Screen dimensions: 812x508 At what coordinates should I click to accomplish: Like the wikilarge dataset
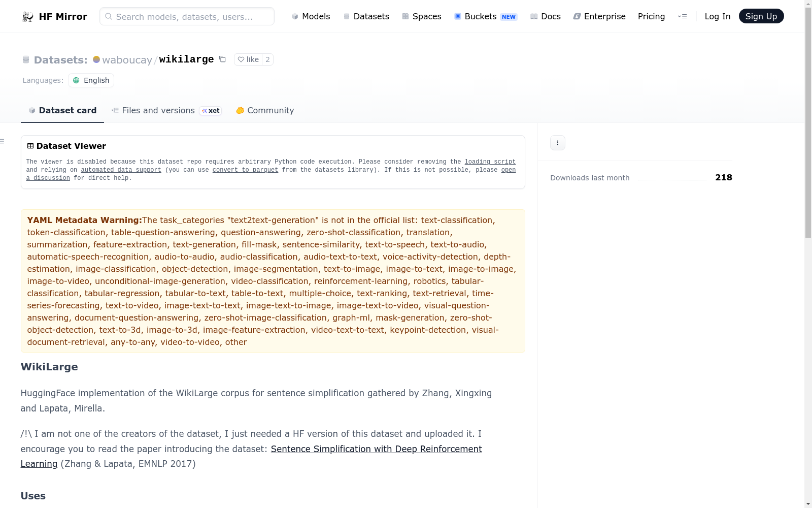[x=248, y=59]
